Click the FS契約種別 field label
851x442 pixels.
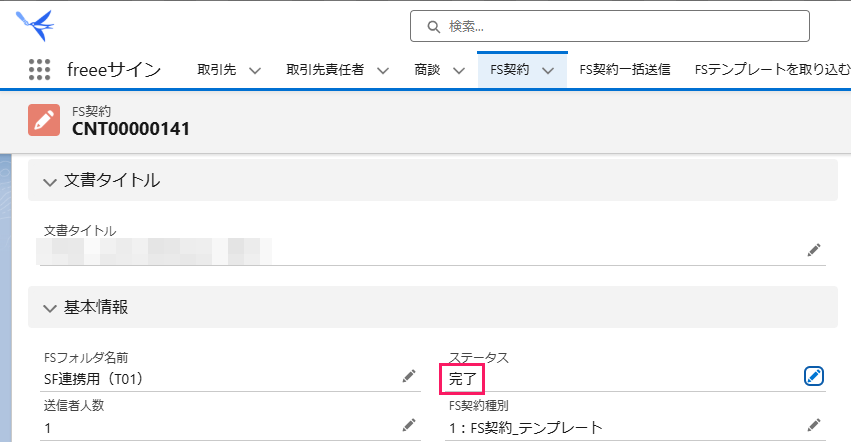click(478, 405)
